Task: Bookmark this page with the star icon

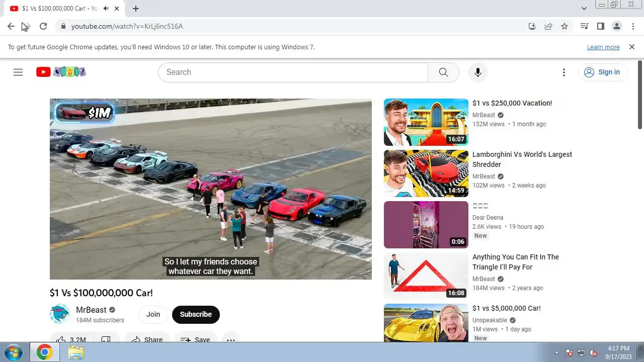Action: point(565,26)
